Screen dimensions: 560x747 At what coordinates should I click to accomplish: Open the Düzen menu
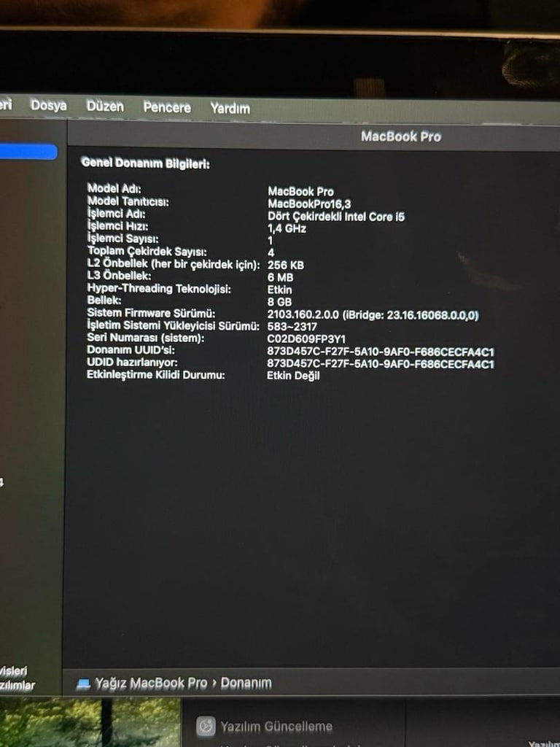(105, 106)
